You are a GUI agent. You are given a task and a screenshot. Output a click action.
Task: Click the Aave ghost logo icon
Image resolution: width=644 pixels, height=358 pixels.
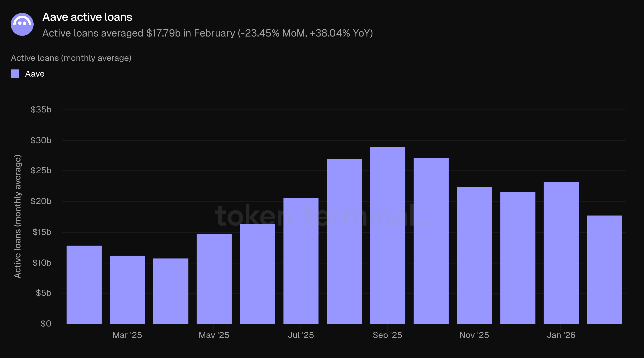point(22,24)
